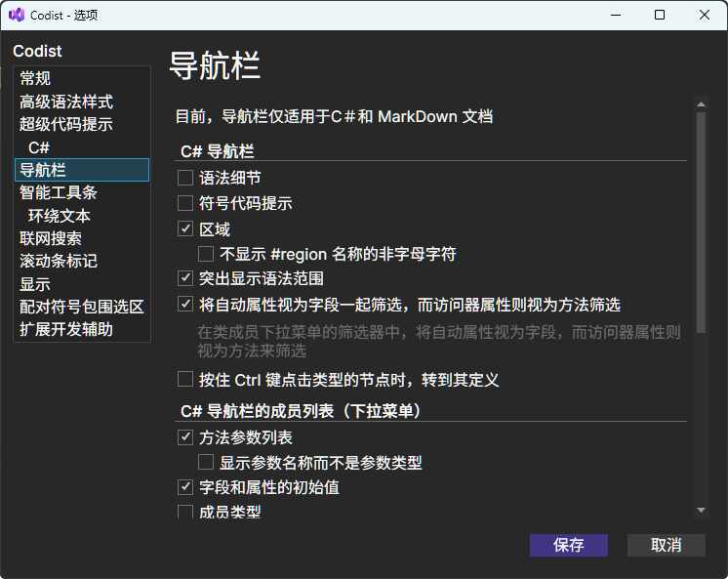Click the Codist app icon in title bar
728x579 pixels.
coord(17,15)
